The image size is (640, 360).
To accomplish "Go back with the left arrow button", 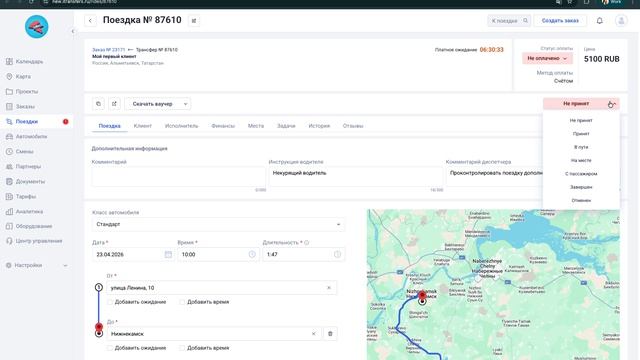I will point(90,20).
